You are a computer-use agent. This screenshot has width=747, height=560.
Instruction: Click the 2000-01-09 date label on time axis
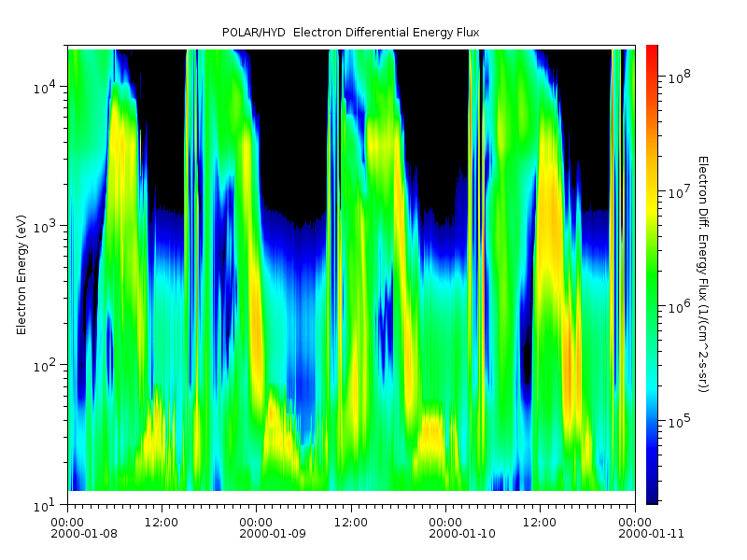point(257,535)
